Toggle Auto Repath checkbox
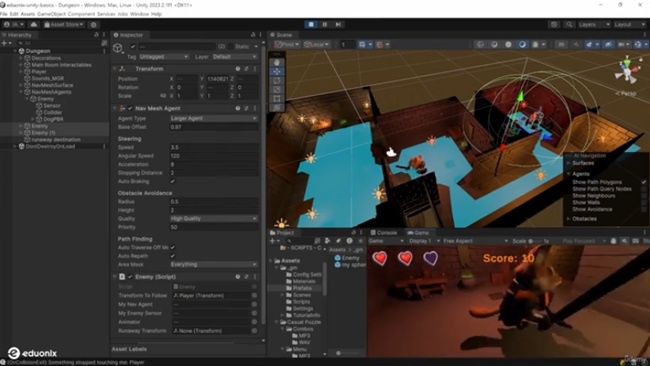 [173, 256]
